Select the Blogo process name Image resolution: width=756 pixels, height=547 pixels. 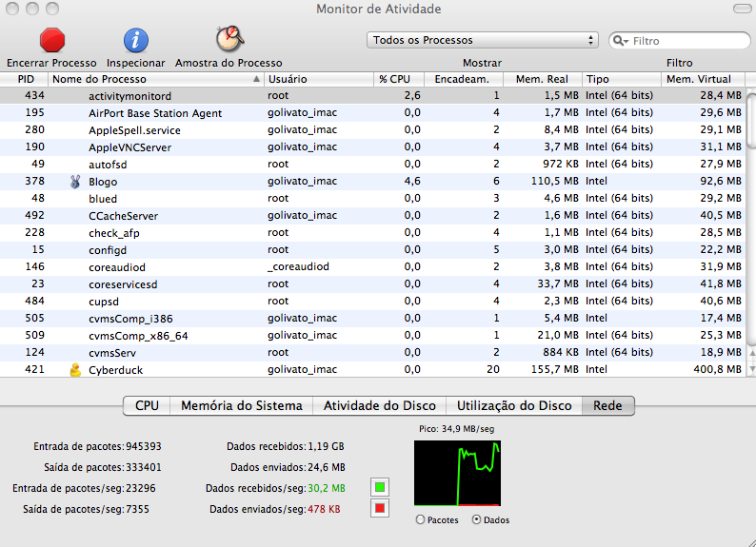pyautogui.click(x=103, y=182)
